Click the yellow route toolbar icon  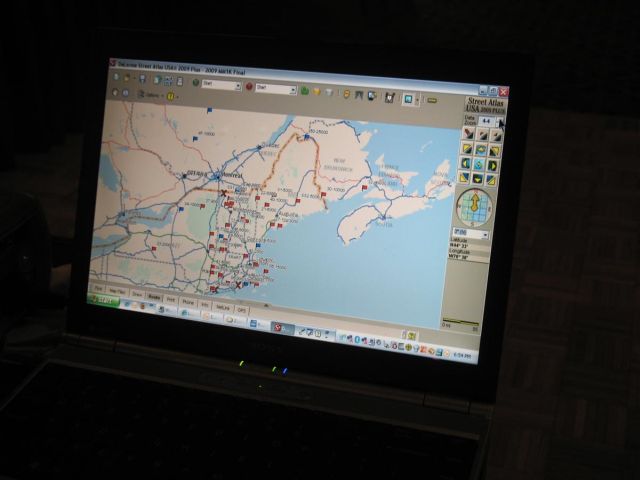[x=317, y=91]
